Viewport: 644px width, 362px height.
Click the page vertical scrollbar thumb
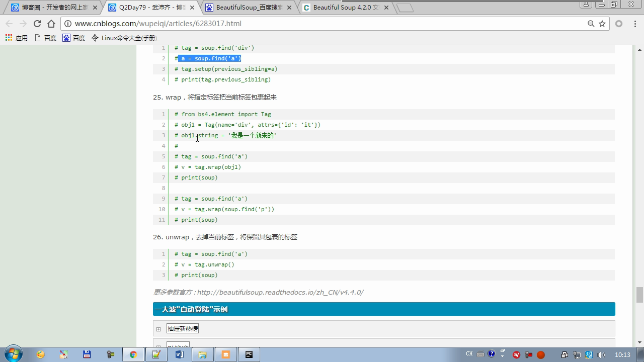point(639,295)
